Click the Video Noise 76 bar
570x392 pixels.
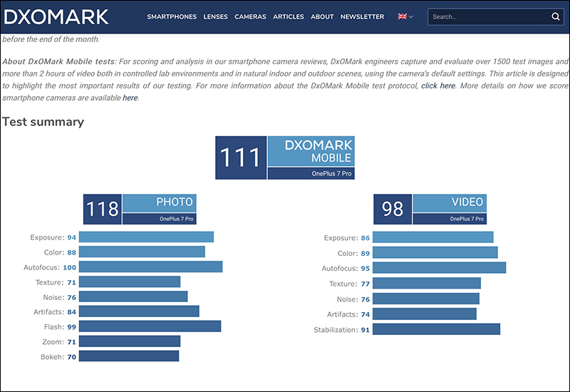pyautogui.click(x=426, y=299)
